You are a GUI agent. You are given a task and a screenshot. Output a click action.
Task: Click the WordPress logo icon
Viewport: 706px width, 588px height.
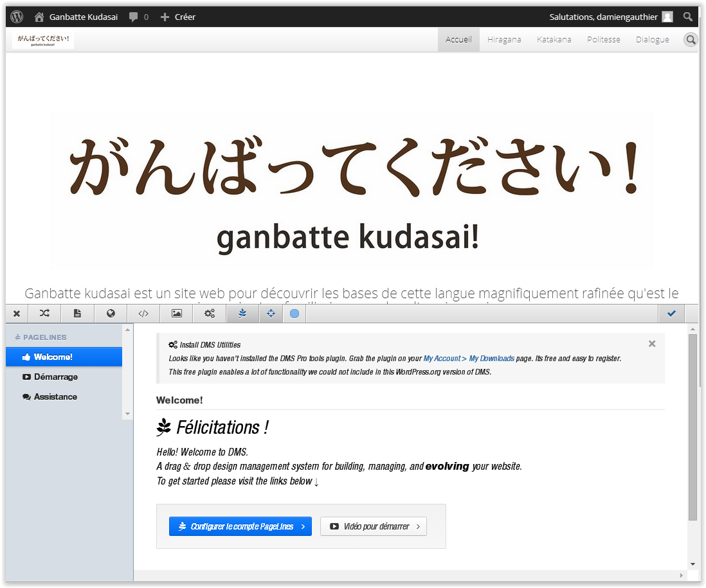coord(17,17)
